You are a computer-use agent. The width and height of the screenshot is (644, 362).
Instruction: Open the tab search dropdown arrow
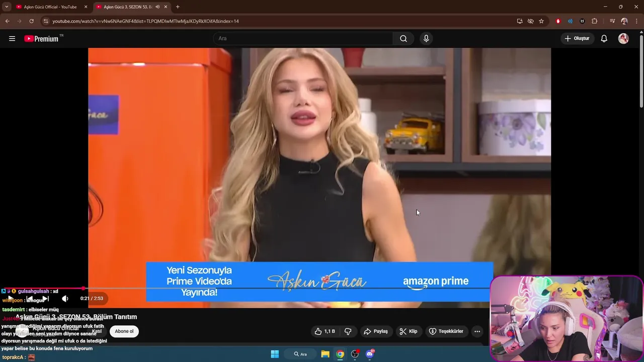click(x=7, y=7)
